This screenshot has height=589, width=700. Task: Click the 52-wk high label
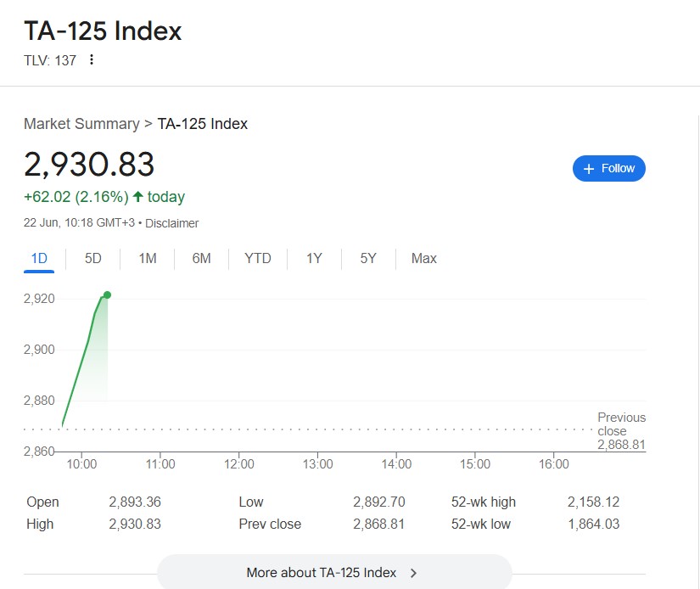tap(484, 502)
